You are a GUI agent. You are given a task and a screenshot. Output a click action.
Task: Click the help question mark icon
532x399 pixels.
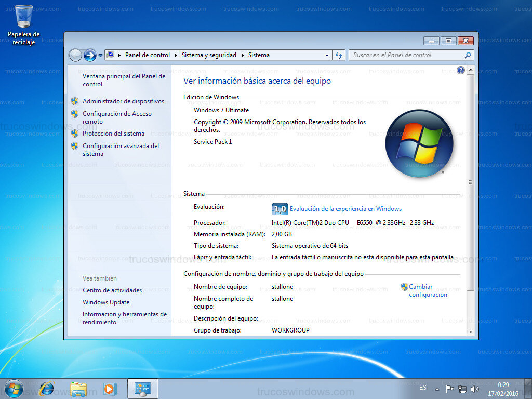pyautogui.click(x=460, y=70)
